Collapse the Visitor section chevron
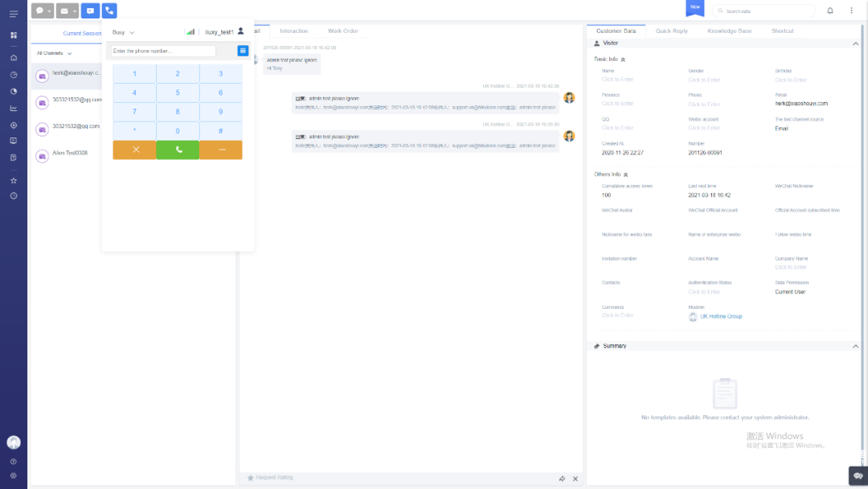 coord(855,43)
